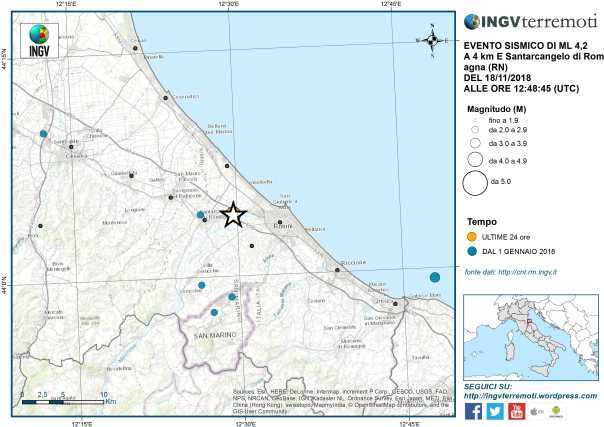Click the INGVterremoti header logo
This screenshot has width=604, height=427.
click(x=528, y=20)
